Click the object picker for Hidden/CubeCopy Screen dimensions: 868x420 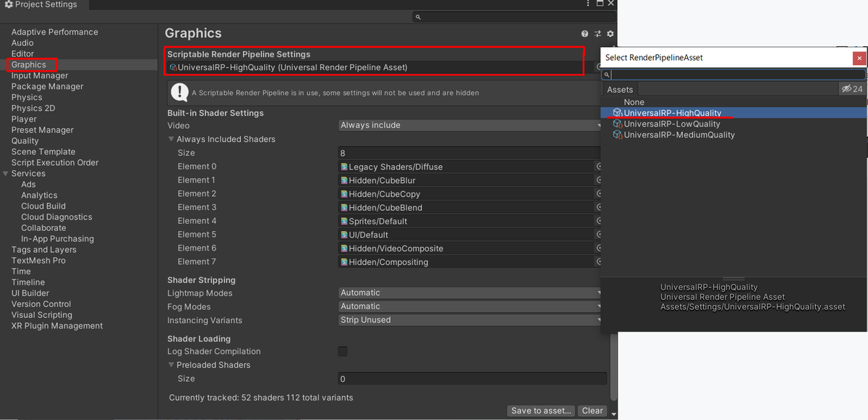[x=600, y=194]
